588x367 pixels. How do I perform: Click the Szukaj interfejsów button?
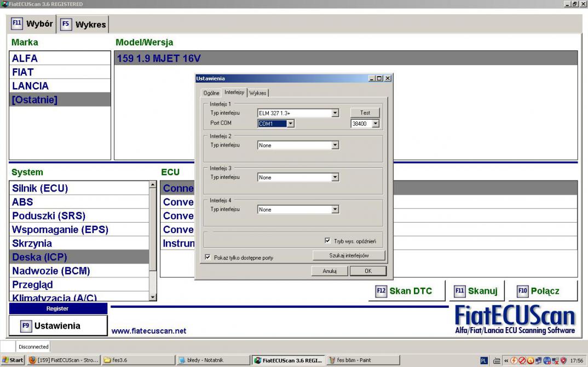pyautogui.click(x=349, y=255)
